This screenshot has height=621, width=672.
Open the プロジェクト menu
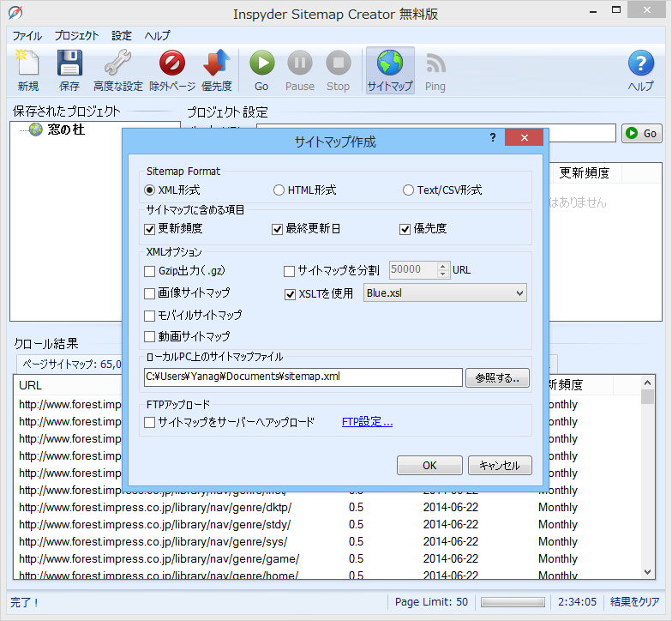coord(77,36)
